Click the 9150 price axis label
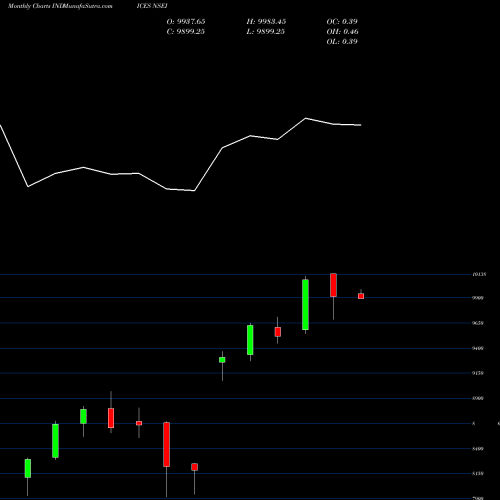Screen dimensions: 500x500 tap(478, 373)
